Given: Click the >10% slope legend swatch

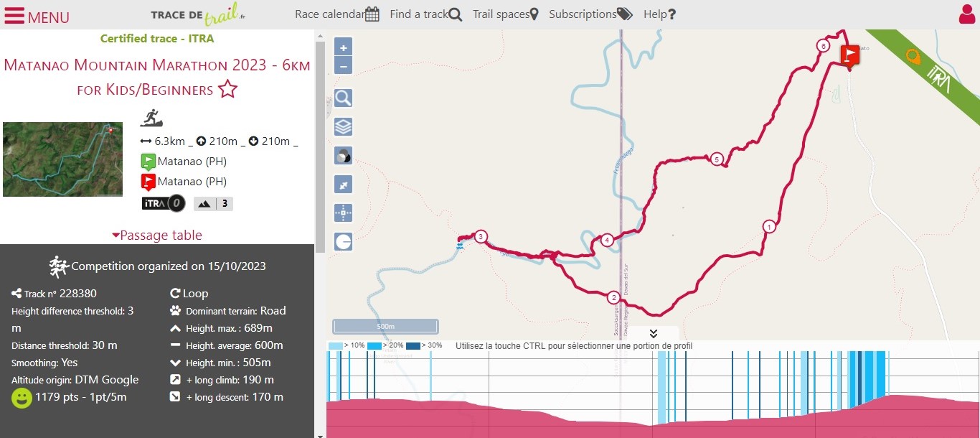Looking at the screenshot, I should [335, 345].
